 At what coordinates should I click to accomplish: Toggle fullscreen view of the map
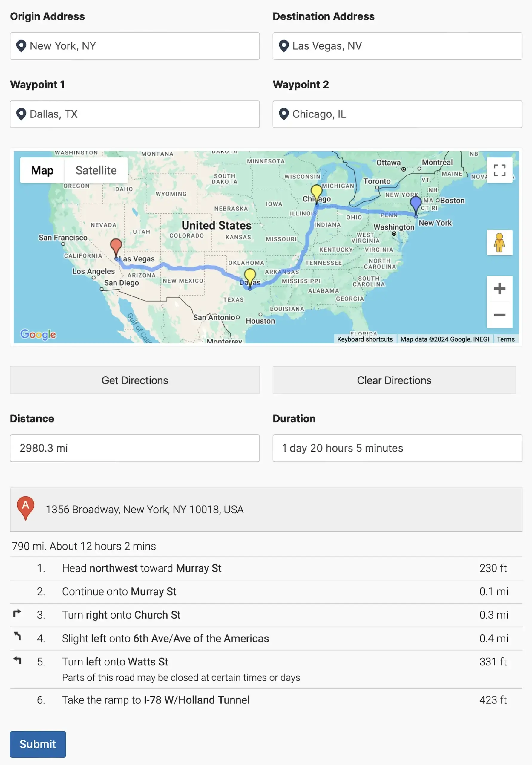tap(499, 170)
